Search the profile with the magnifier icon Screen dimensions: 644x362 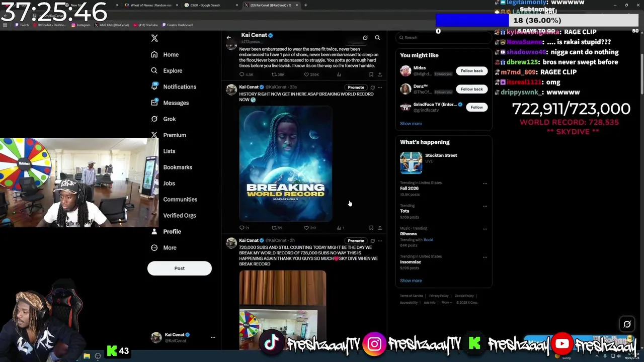(377, 38)
